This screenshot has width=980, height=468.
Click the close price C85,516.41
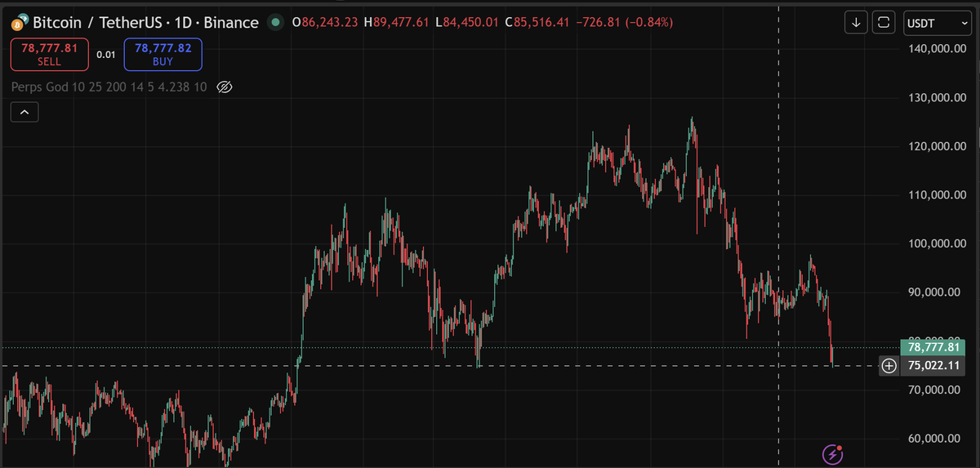(x=537, y=22)
